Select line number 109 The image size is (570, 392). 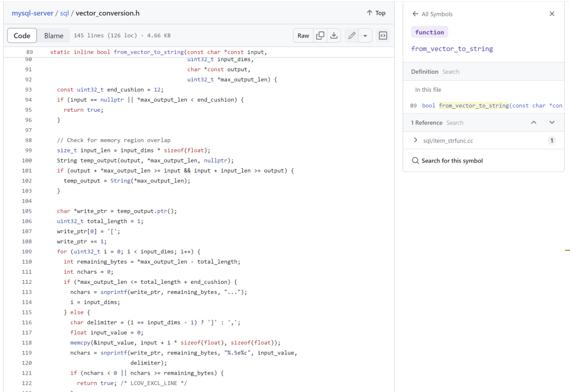pos(27,252)
